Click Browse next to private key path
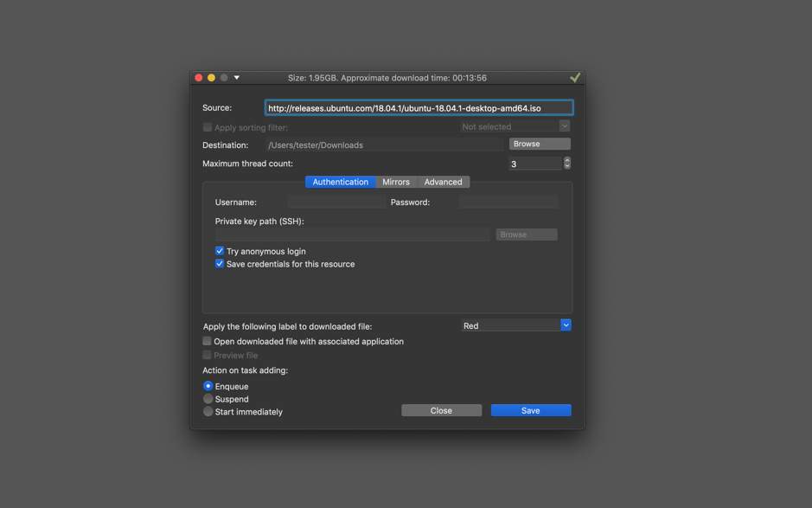Screen dimensions: 812x508 pyautogui.click(x=526, y=234)
